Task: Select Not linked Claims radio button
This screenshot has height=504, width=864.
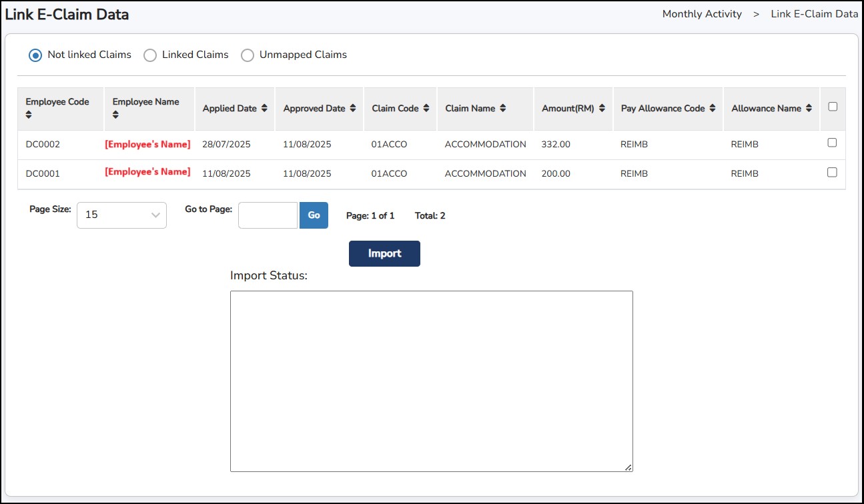Action: (x=35, y=55)
